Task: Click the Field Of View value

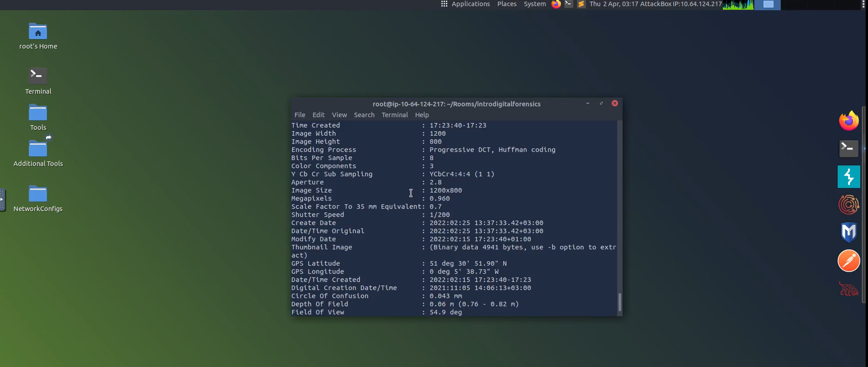Action: (x=446, y=312)
